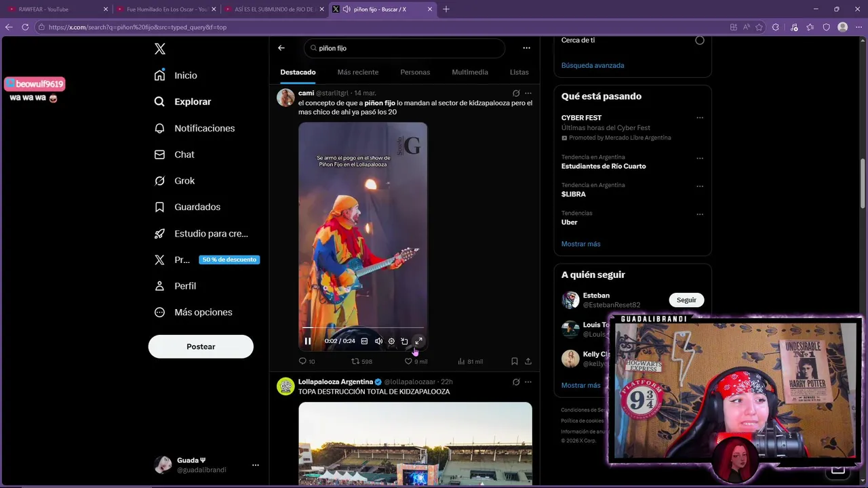Image resolution: width=868 pixels, height=488 pixels.
Task: Open Uber trend options menu
Action: point(700,214)
